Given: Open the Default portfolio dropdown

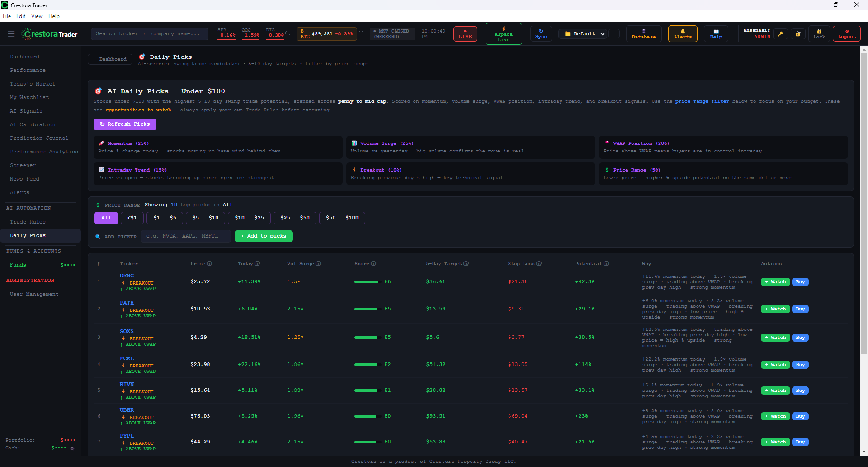Looking at the screenshot, I should (582, 34).
